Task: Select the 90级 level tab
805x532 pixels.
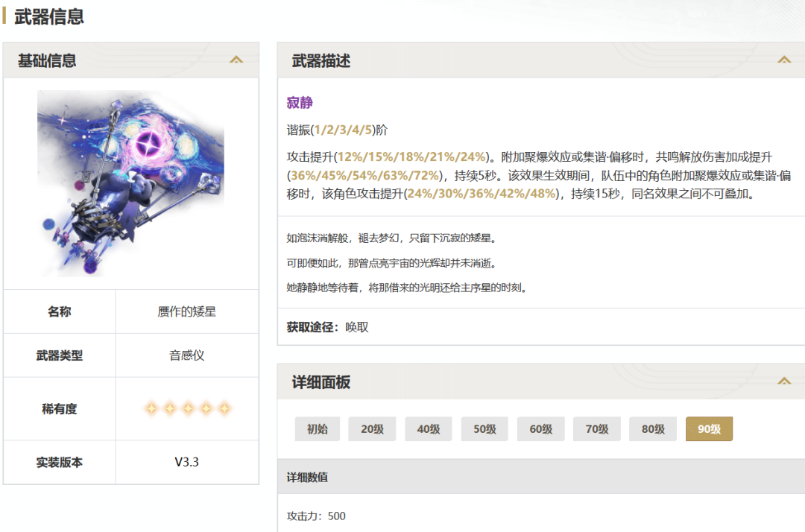Action: [x=709, y=429]
